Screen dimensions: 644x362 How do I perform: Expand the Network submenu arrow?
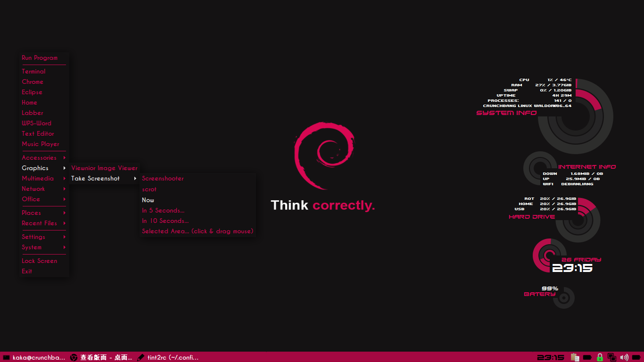click(65, 189)
